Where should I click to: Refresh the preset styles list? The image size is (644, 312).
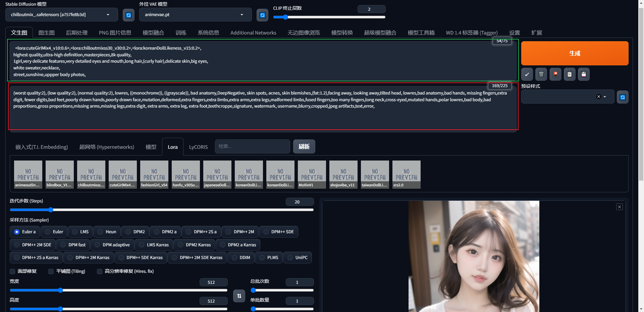pyautogui.click(x=623, y=97)
